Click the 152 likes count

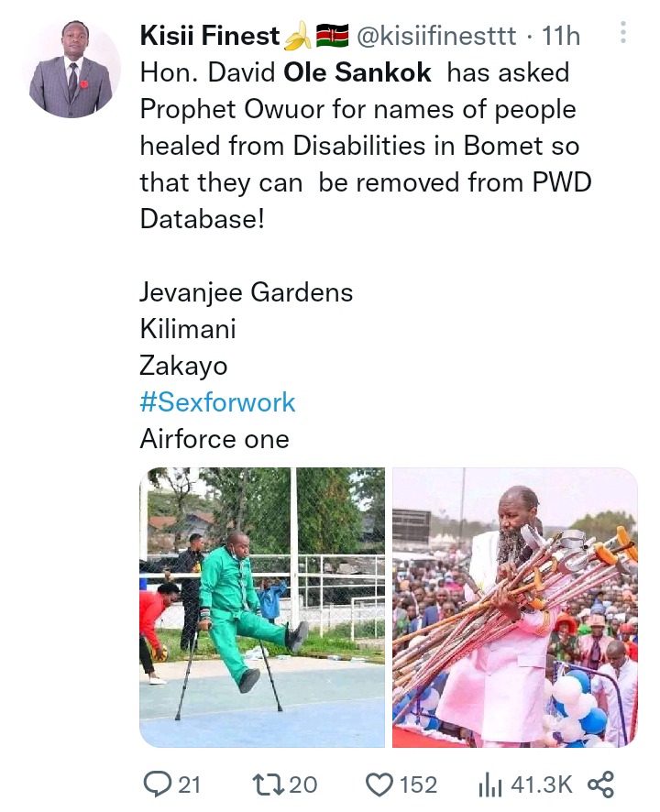click(x=419, y=785)
